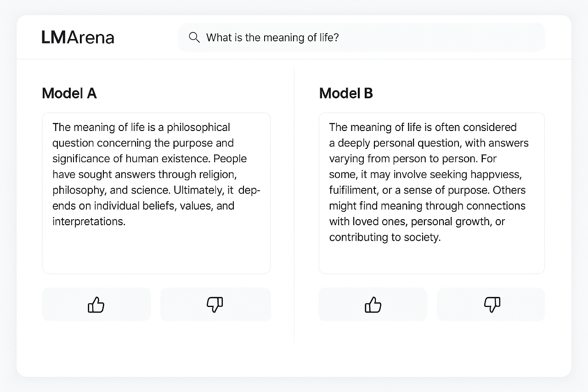The width and height of the screenshot is (588, 392).
Task: Click the word "interpretations." in Model A's response
Action: [89, 222]
